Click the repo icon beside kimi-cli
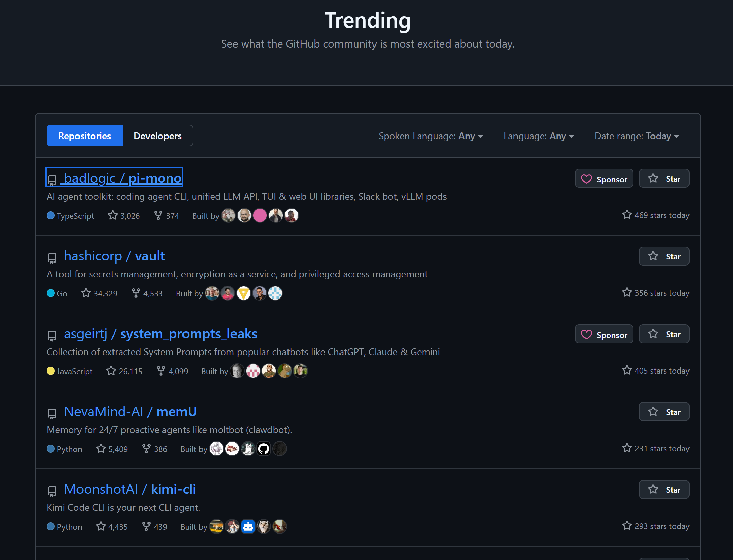 [x=52, y=491]
